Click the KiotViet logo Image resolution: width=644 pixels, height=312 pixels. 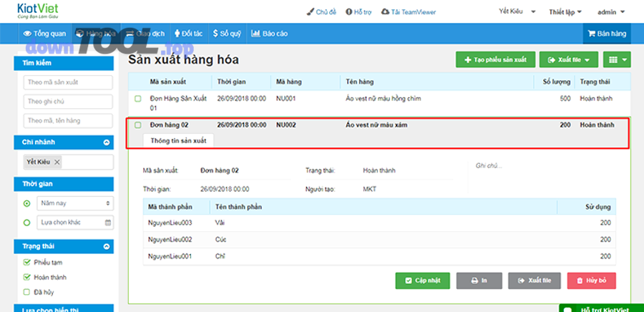(38, 11)
